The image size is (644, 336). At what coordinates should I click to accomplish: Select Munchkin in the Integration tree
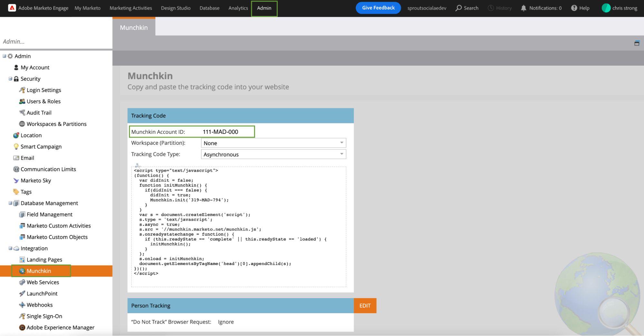(39, 271)
